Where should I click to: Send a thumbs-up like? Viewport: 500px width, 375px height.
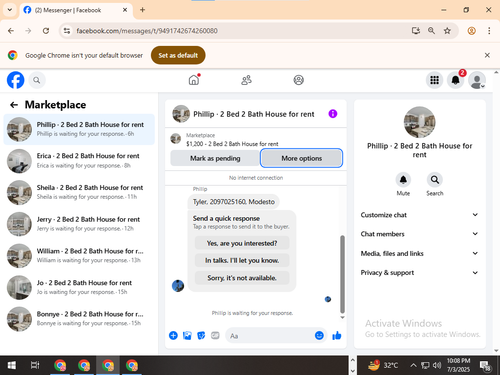[337, 335]
